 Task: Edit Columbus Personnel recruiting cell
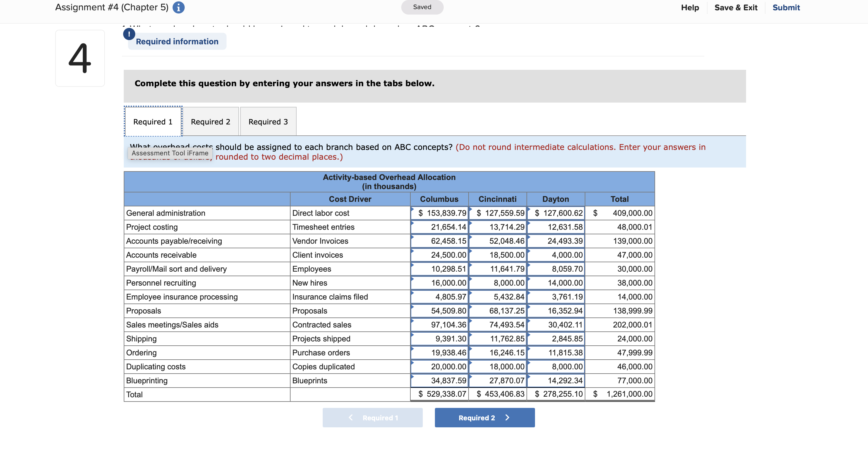click(x=439, y=283)
